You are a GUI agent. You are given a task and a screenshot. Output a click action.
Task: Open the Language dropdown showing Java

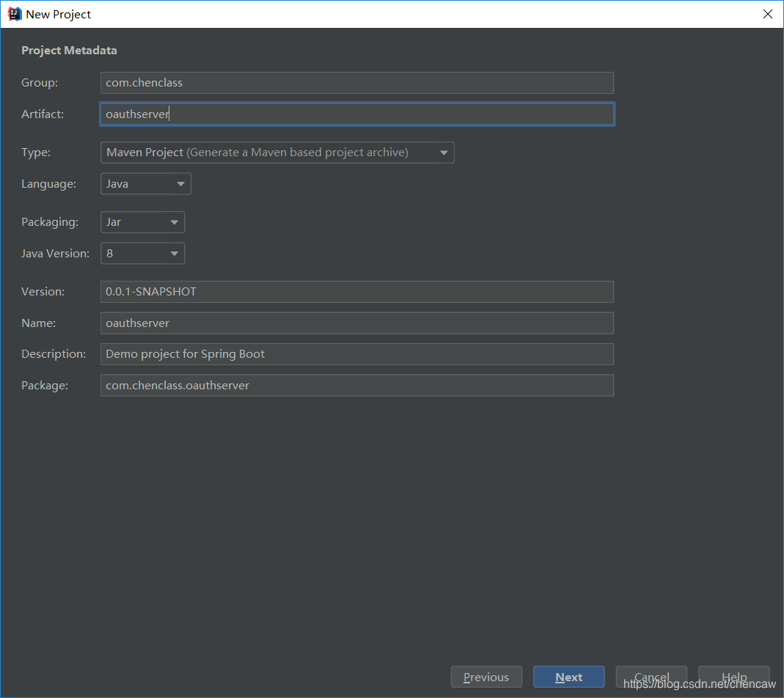pos(145,184)
